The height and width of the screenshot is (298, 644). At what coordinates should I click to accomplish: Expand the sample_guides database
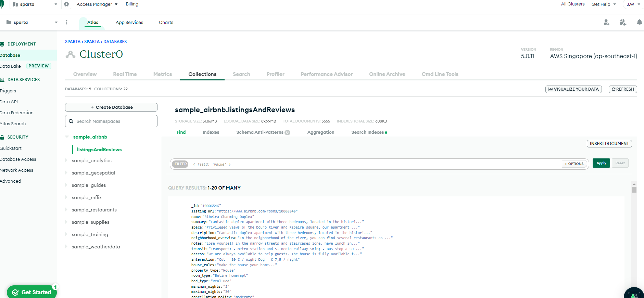click(66, 185)
